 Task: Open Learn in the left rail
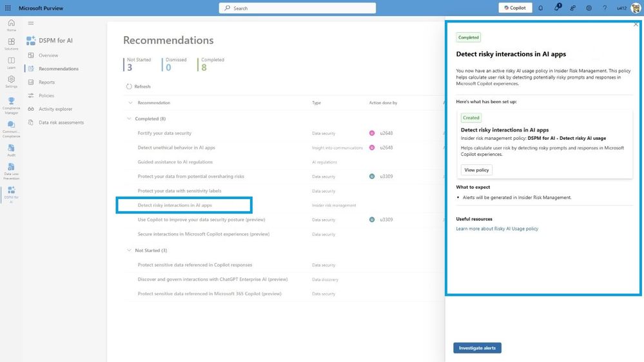(11, 62)
